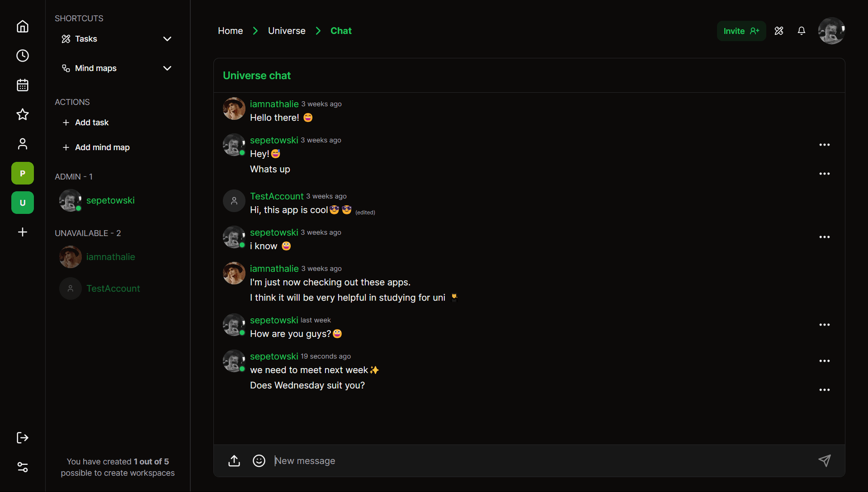Open the settings sliders icon

pyautogui.click(x=23, y=467)
